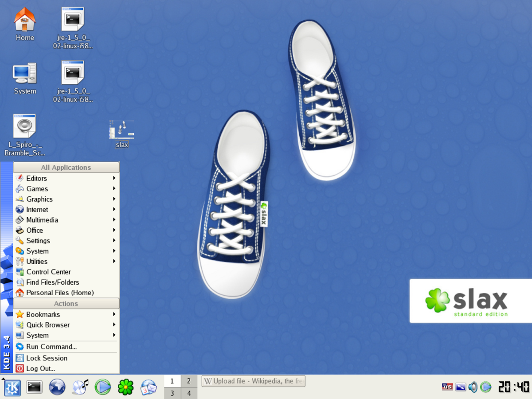Expand the Settings submenu
Viewport: 532px width, 399px height.
pyautogui.click(x=66, y=241)
